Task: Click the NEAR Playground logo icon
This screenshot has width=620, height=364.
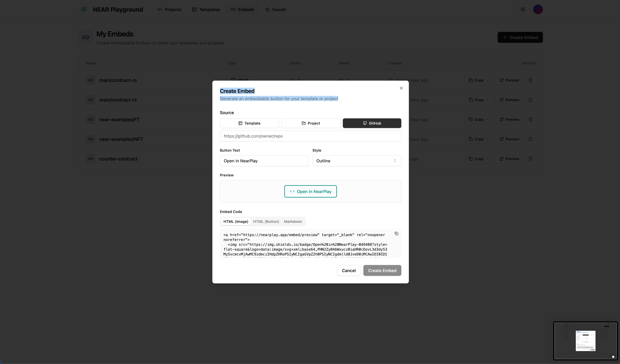Action: [x=84, y=9]
